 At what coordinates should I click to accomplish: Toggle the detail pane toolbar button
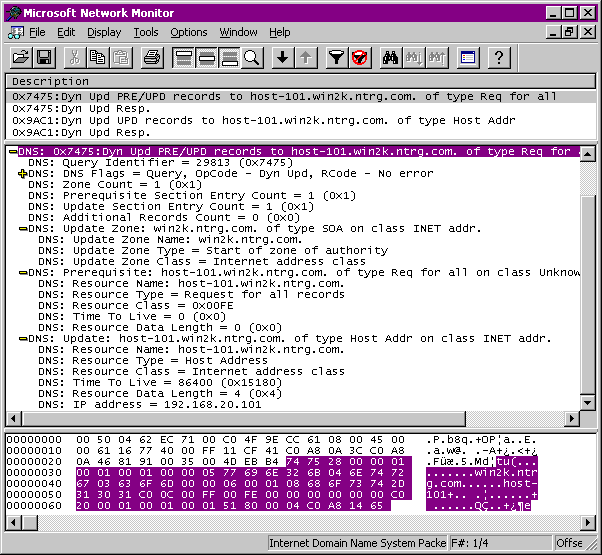point(206,58)
